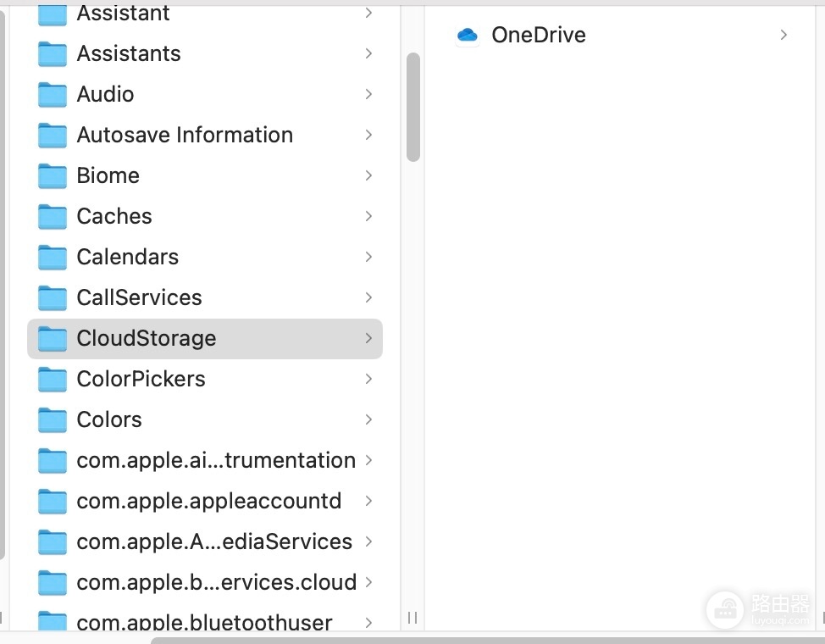Image resolution: width=825 pixels, height=644 pixels.
Task: Expand the com.apple.appleaccountd chevron
Action: 368,501
